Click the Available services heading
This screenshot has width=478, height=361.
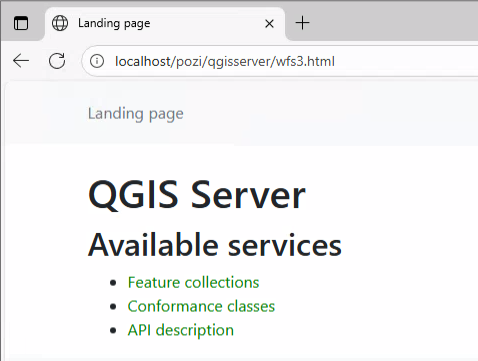pos(215,245)
